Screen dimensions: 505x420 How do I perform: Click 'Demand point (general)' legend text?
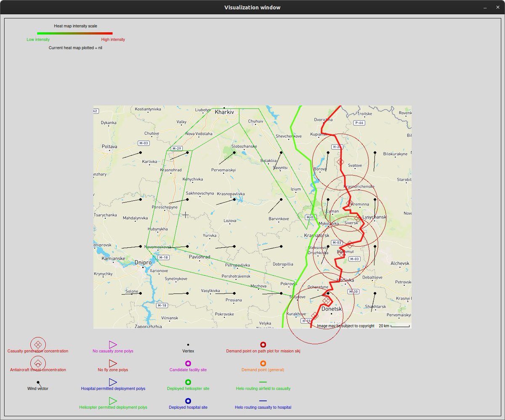(263, 370)
